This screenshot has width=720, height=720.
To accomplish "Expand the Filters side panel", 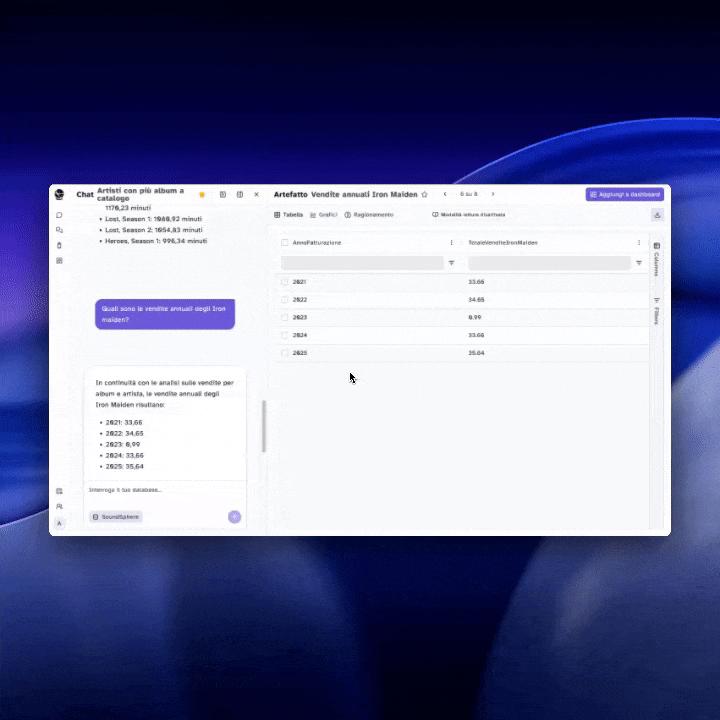I will tap(657, 311).
